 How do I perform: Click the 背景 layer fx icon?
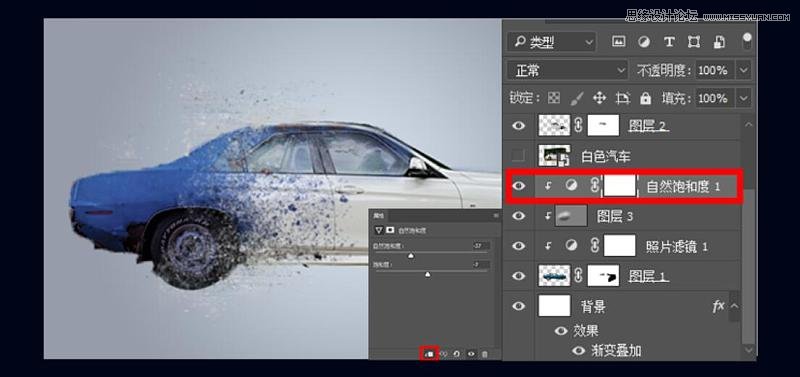point(718,306)
